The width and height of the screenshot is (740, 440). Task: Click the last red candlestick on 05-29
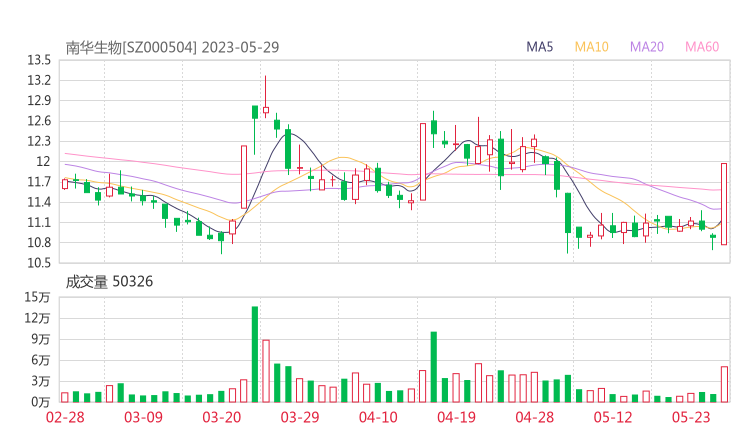pos(724,204)
